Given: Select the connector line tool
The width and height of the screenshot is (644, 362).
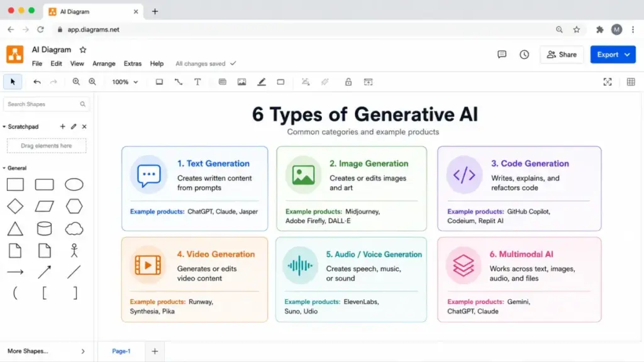Looking at the screenshot, I should pos(178,82).
